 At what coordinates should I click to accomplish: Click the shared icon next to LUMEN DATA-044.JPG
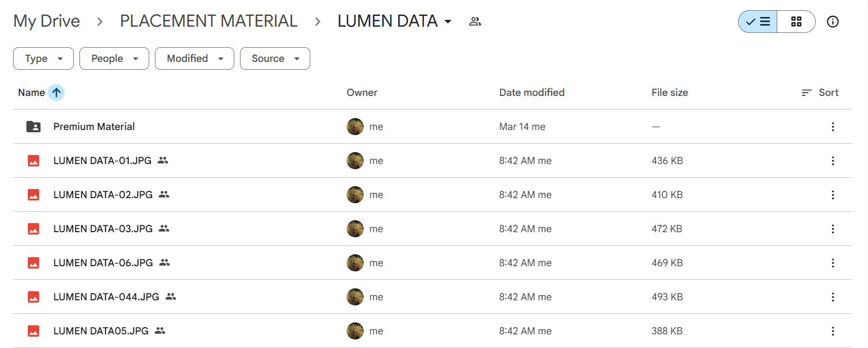[171, 297]
